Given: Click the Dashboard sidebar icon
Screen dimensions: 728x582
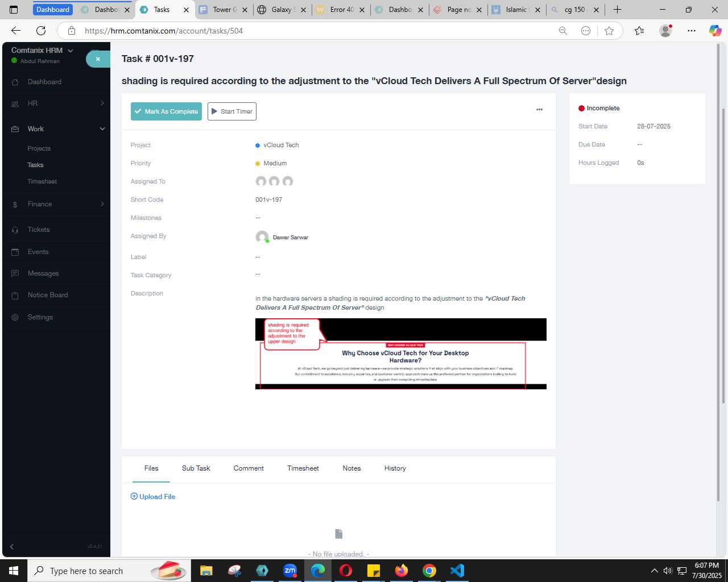Looking at the screenshot, I should pos(15,82).
